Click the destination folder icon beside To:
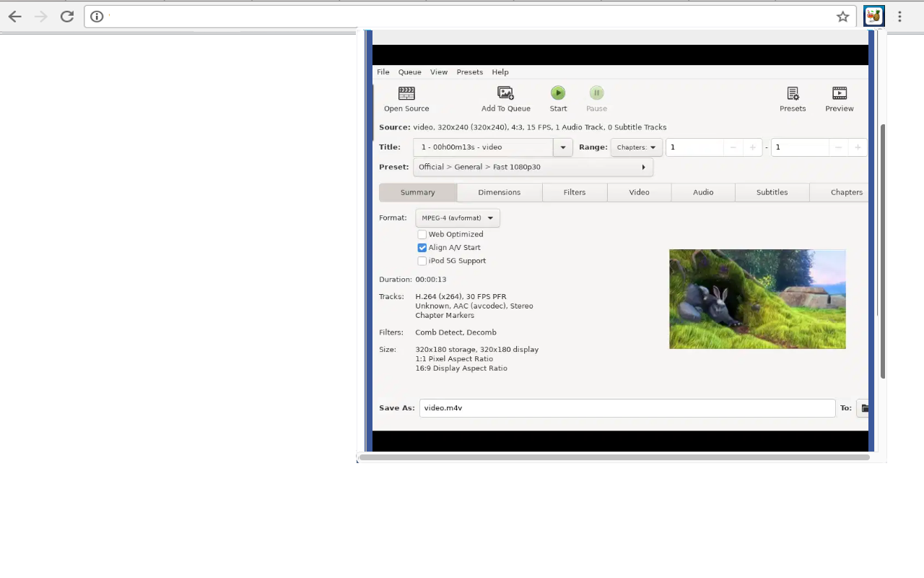The height and width of the screenshot is (578, 924). pos(864,408)
